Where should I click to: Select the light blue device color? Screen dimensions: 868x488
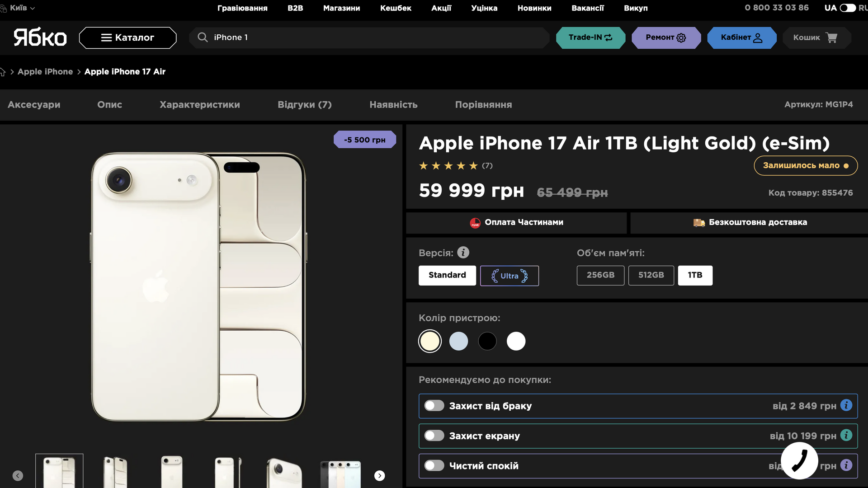[458, 341]
